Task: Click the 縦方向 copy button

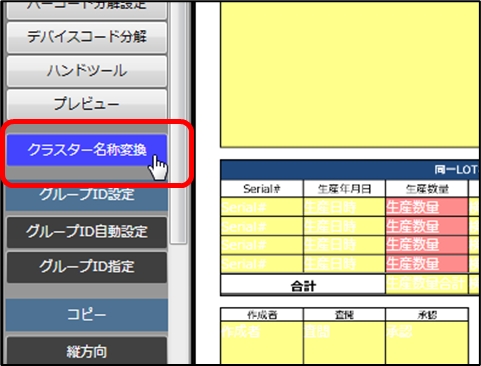Action: [x=87, y=351]
